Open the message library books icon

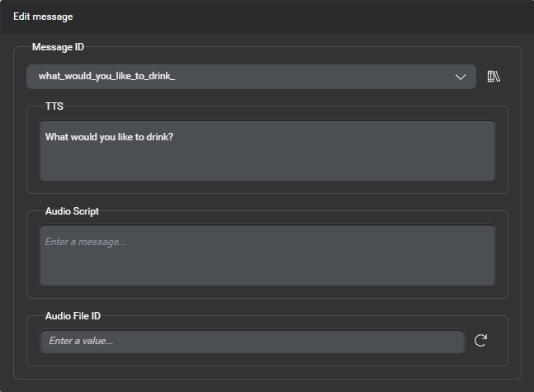tap(494, 77)
